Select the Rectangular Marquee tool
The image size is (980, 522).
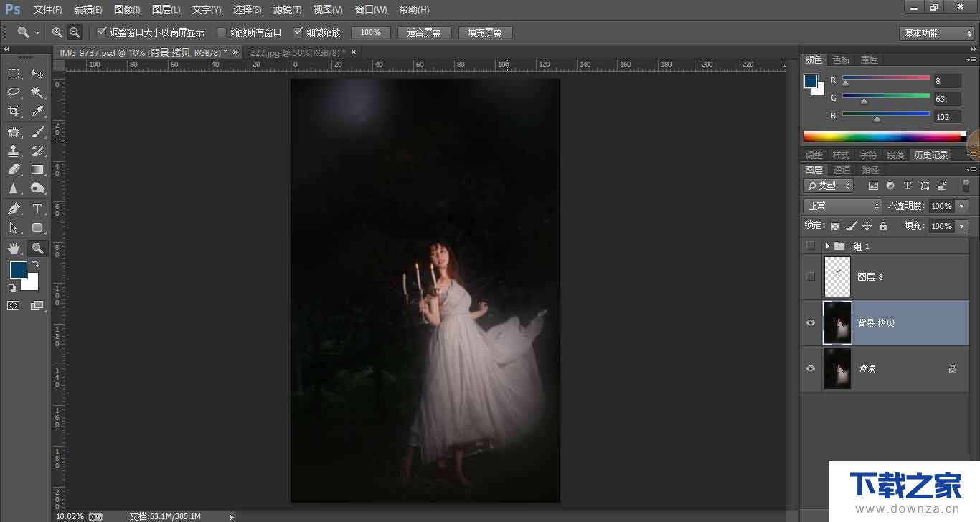click(14, 73)
